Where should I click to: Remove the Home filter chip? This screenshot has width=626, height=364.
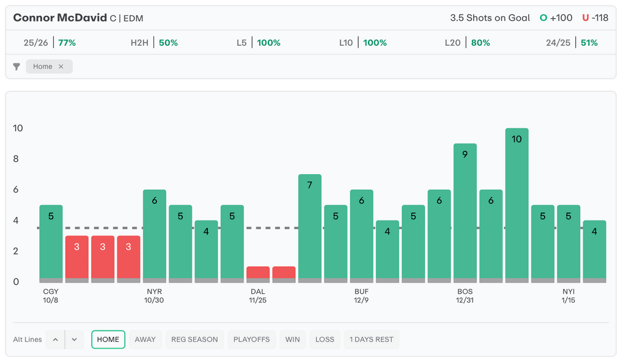61,67
